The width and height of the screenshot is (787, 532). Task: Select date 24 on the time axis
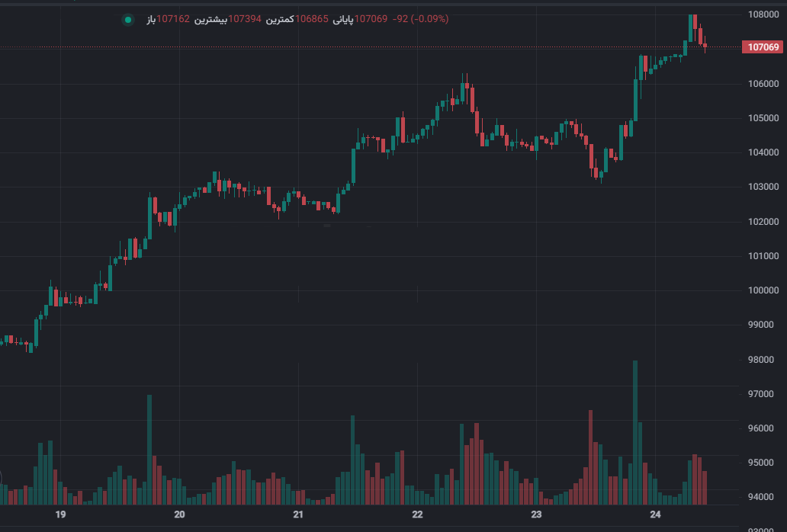655,514
